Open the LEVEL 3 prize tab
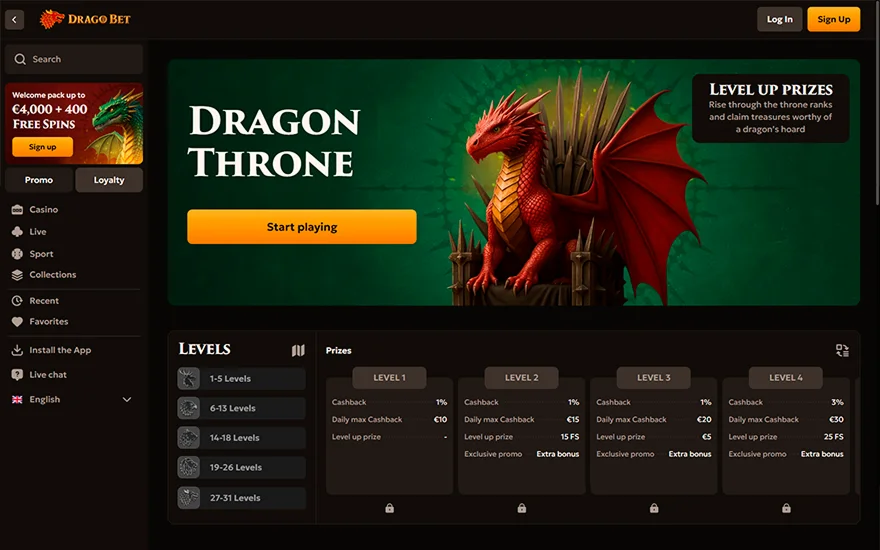Image resolution: width=880 pixels, height=550 pixels. (x=654, y=378)
